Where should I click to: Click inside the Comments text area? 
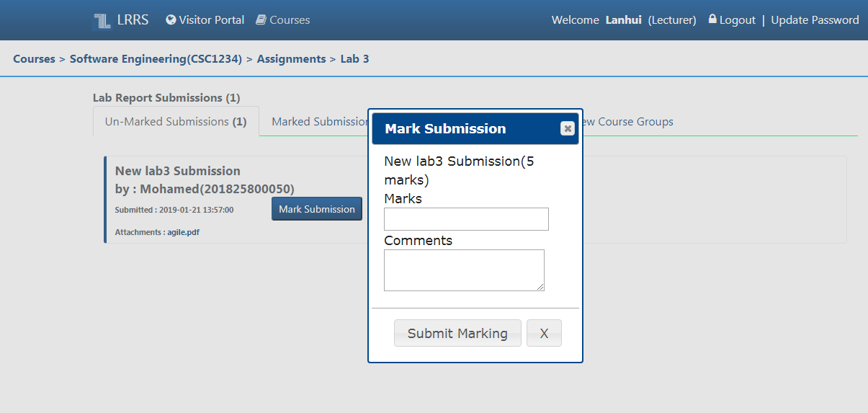click(x=464, y=270)
